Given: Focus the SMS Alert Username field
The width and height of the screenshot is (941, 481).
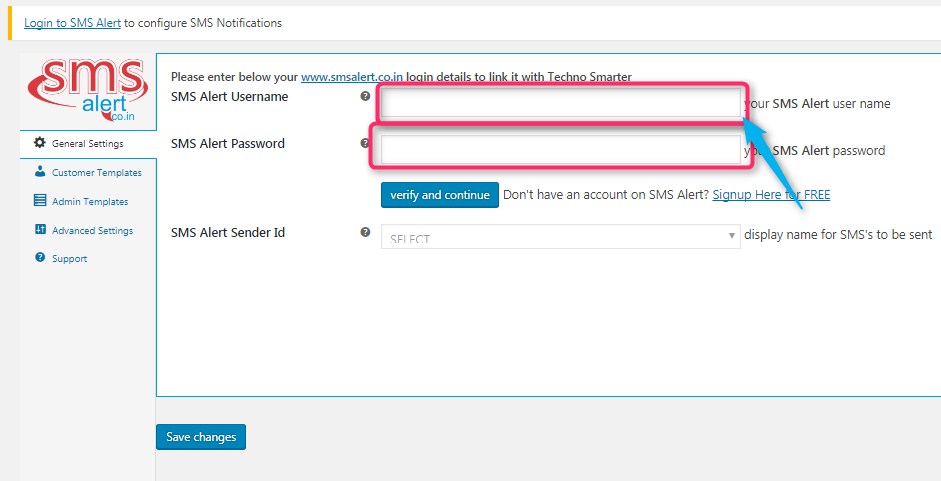Looking at the screenshot, I should tap(561, 103).
